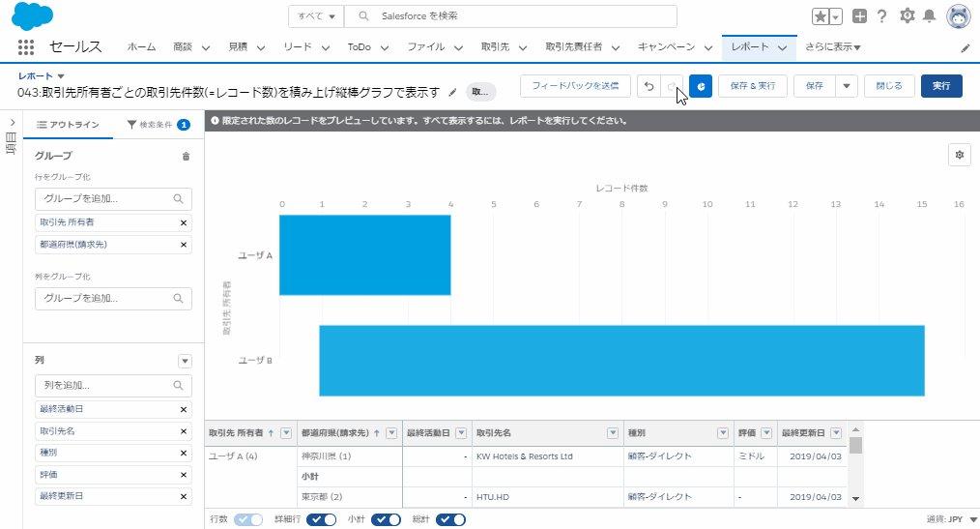Open 都道府県(請求先) column header menu
Image resolution: width=980 pixels, height=529 pixels.
point(391,432)
